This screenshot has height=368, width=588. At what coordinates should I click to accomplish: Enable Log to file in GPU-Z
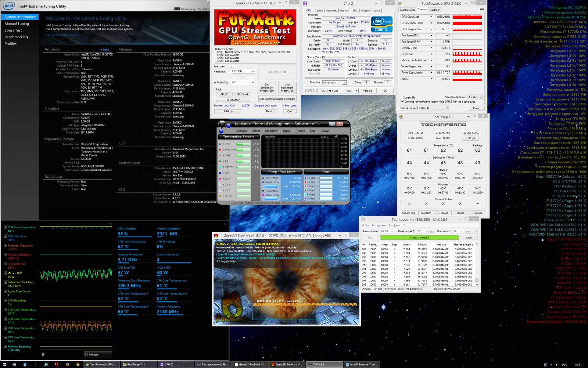(402, 98)
